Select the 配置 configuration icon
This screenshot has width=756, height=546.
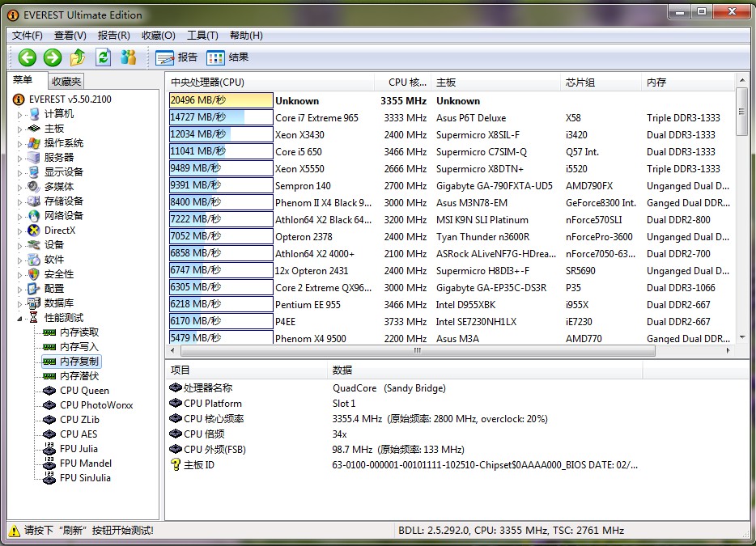pyautogui.click(x=34, y=289)
